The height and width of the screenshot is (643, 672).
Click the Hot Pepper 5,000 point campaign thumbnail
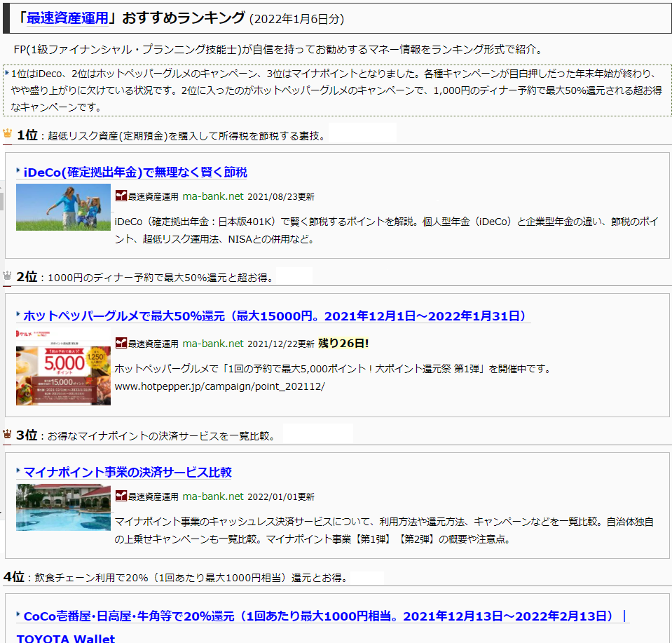point(64,367)
